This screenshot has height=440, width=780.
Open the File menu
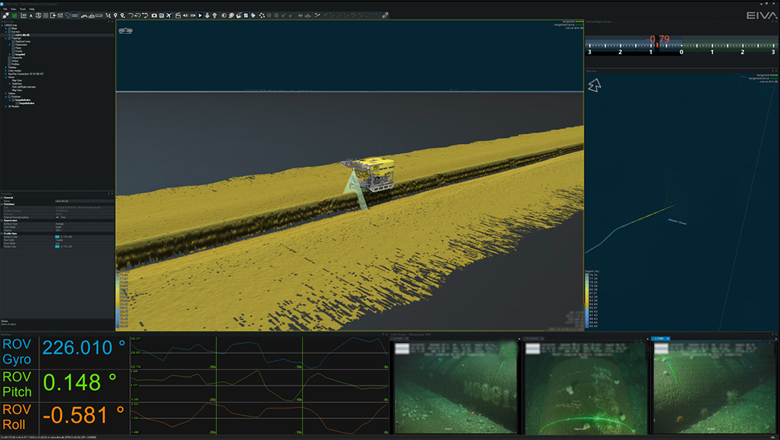(x=6, y=7)
